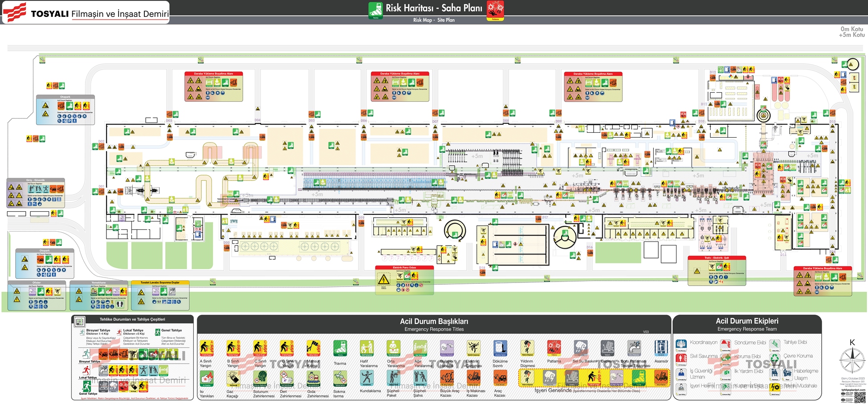Select the Ofisler info panel header
The image size is (868, 405).
(x=37, y=282)
